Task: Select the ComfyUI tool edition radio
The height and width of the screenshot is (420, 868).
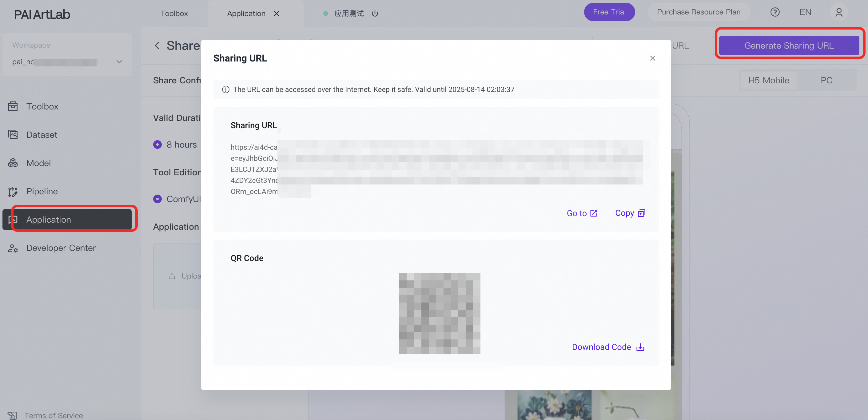Action: [x=157, y=199]
